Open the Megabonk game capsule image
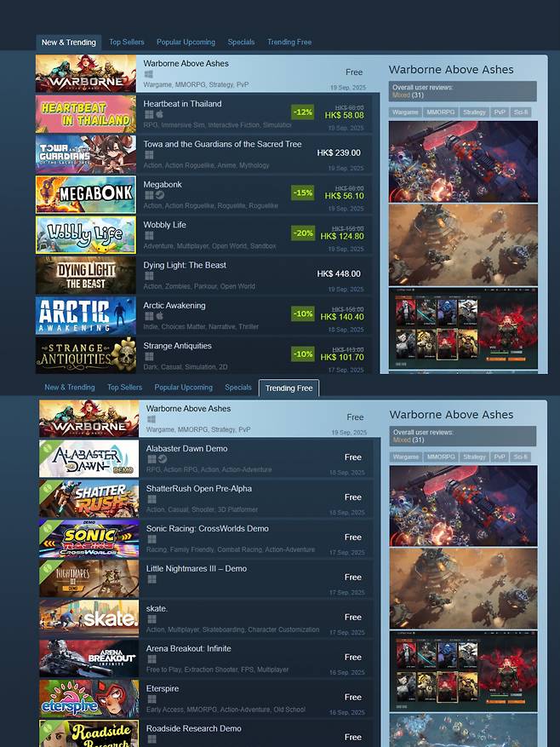The width and height of the screenshot is (560, 747). click(86, 194)
